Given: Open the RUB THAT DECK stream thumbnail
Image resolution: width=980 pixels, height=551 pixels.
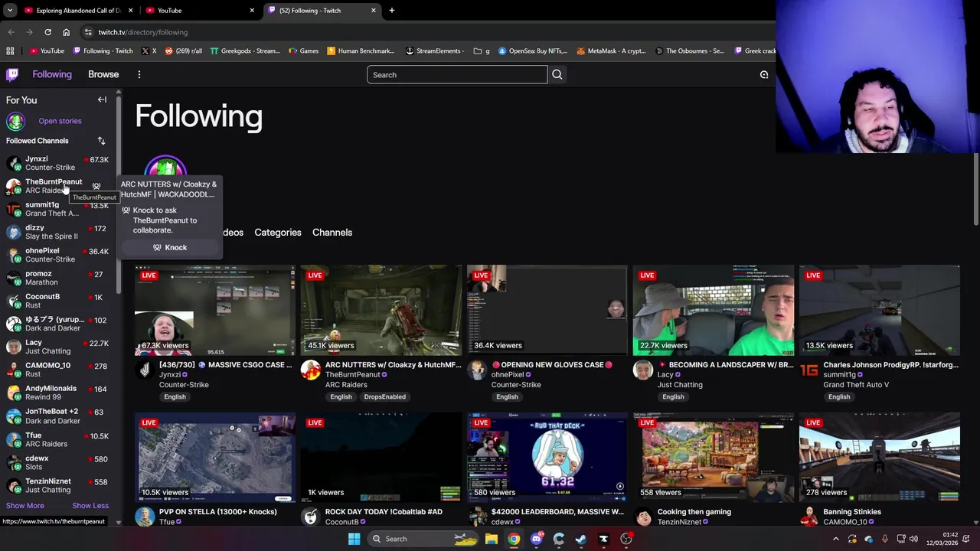Looking at the screenshot, I should point(547,457).
